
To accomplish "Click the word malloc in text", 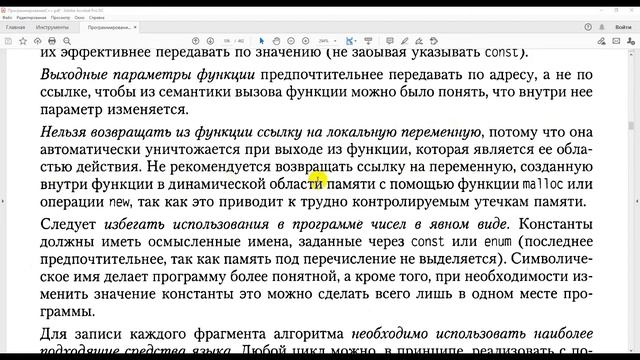I will click(x=543, y=184).
